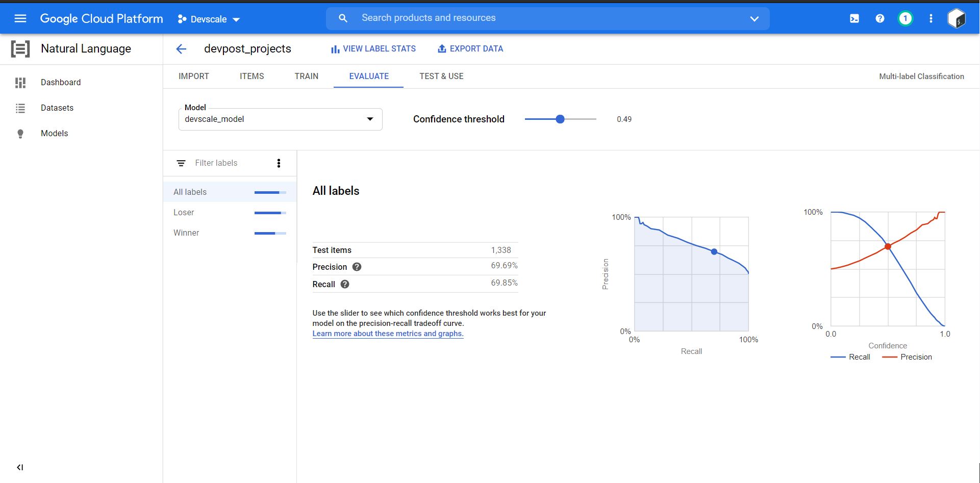Click the Models lightbulb icon
980x483 pixels.
point(20,134)
